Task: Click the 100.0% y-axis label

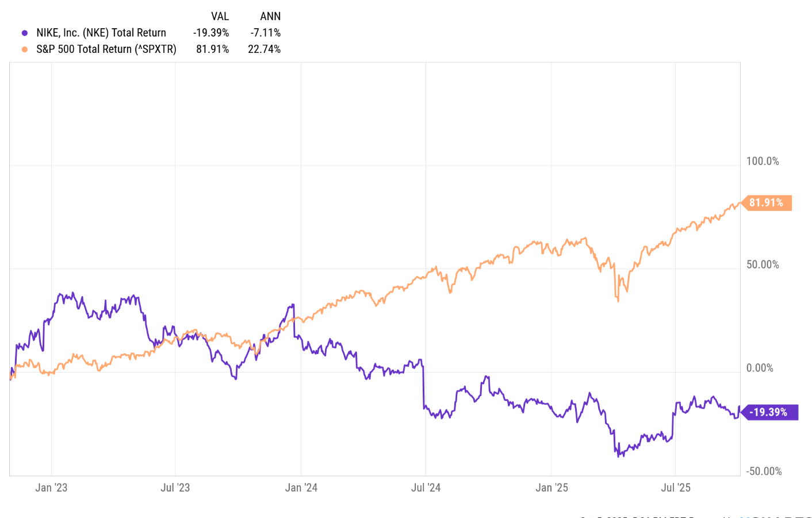Action: (x=763, y=162)
